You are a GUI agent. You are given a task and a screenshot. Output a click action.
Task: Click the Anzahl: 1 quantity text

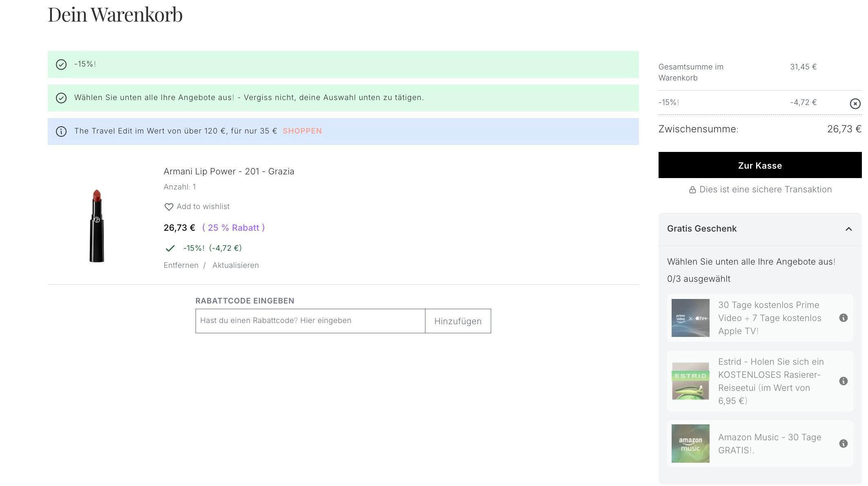180,187
